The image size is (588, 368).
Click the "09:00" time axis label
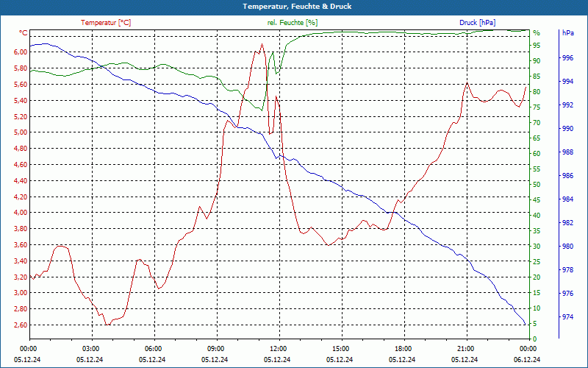click(215, 348)
